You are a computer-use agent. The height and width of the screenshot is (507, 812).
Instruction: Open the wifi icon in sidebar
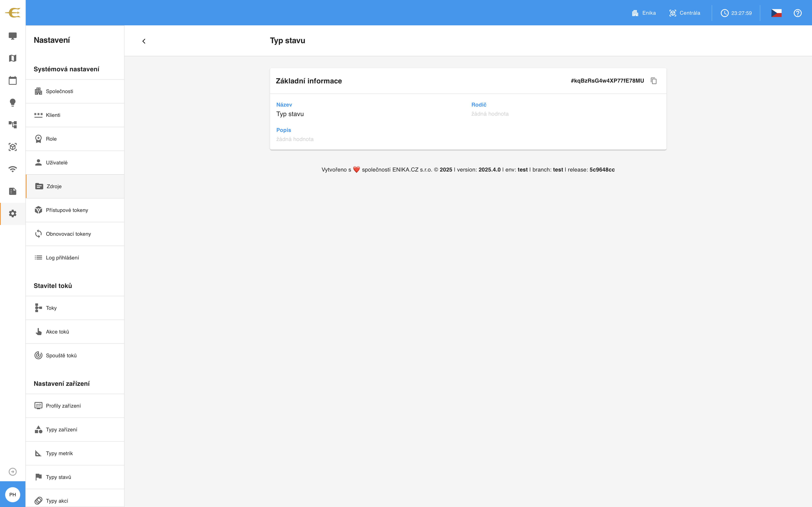[x=13, y=169]
